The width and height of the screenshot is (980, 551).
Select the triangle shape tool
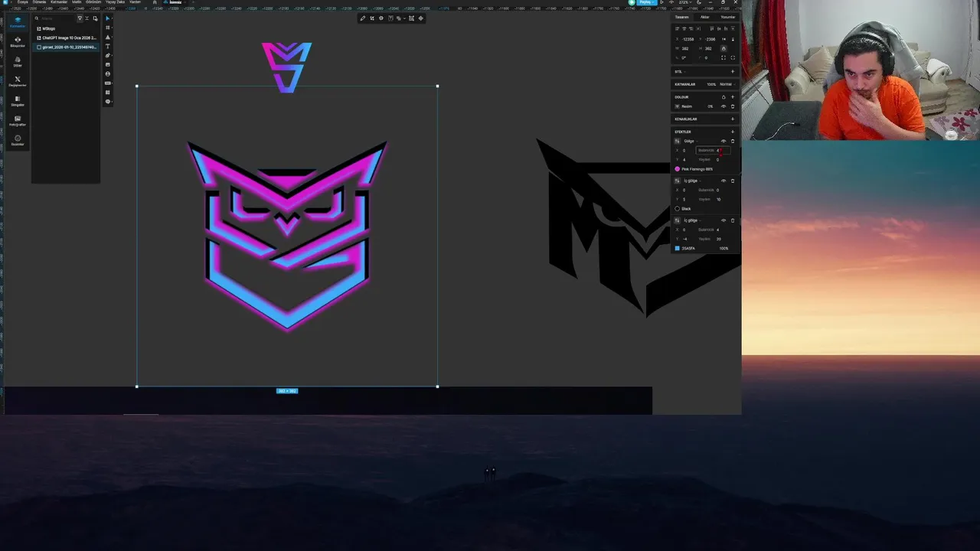(x=107, y=37)
